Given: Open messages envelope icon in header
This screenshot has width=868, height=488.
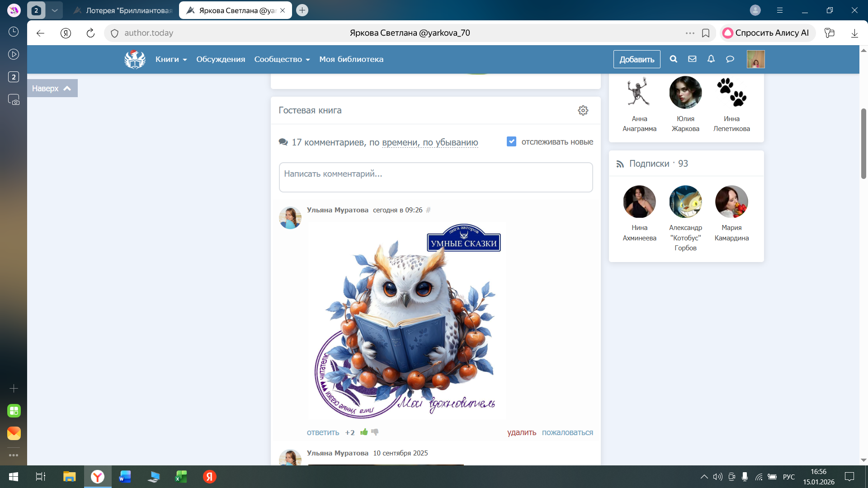Looking at the screenshot, I should coord(692,59).
